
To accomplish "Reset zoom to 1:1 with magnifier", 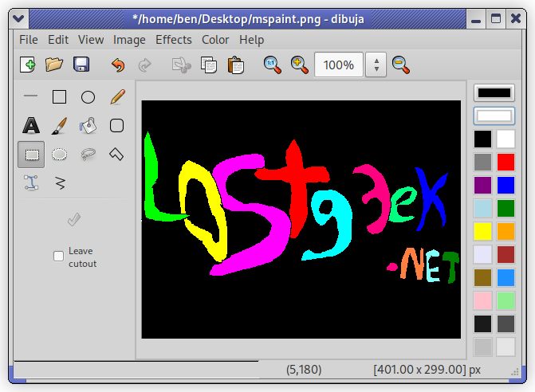I will click(x=272, y=65).
